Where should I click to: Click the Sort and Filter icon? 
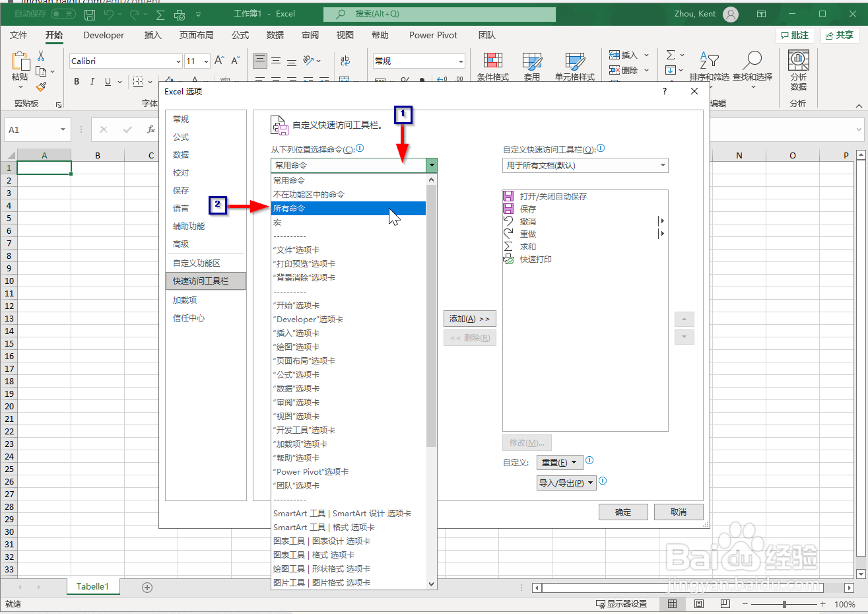709,61
